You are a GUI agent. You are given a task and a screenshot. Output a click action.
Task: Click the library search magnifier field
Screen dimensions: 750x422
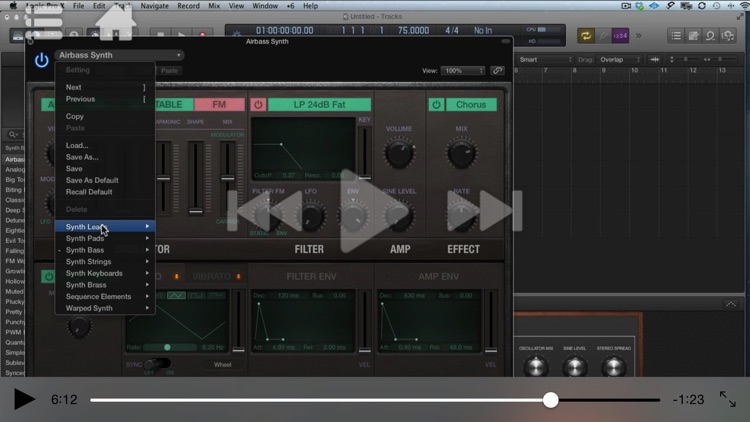click(14, 134)
